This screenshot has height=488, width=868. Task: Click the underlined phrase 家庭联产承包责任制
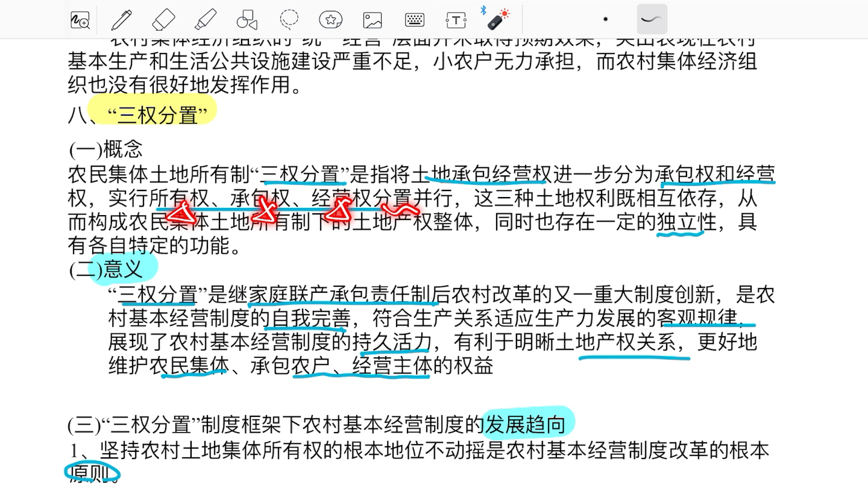[x=339, y=295]
